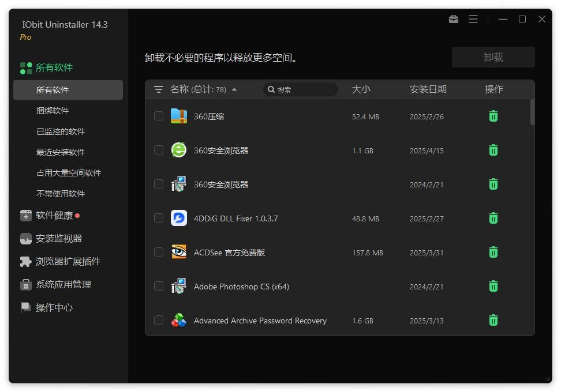This screenshot has height=392, width=561.
Task: Click the ACDSee eye app icon
Action: [x=178, y=251]
